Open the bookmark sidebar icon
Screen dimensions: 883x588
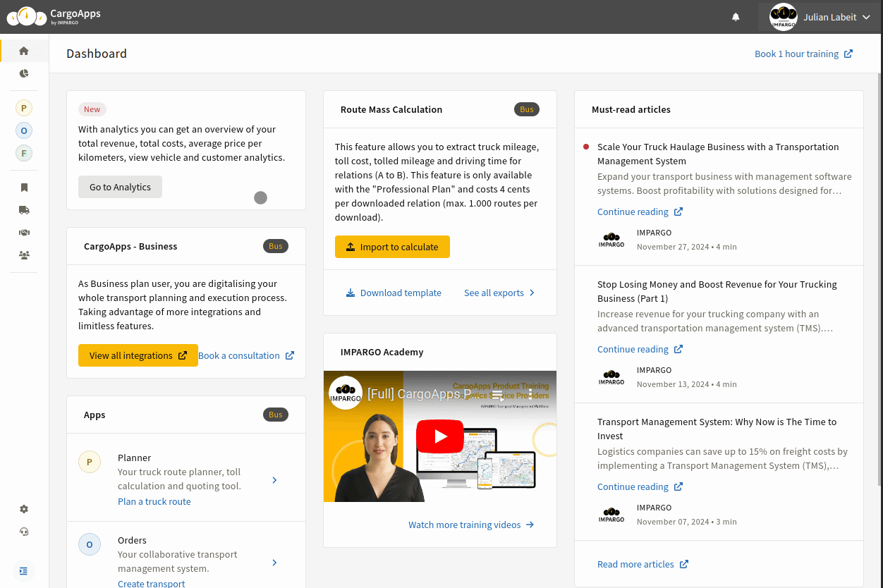(24, 188)
